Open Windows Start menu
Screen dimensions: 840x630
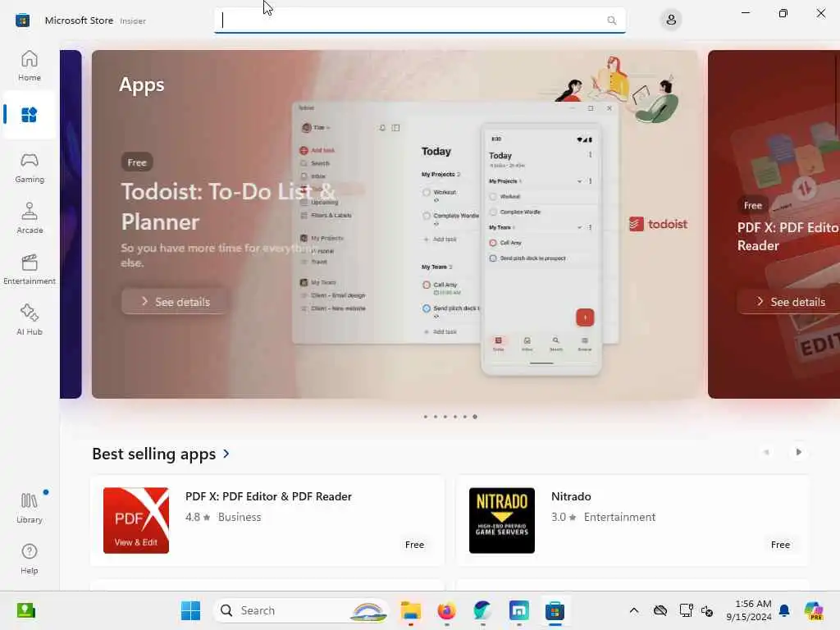tap(190, 610)
